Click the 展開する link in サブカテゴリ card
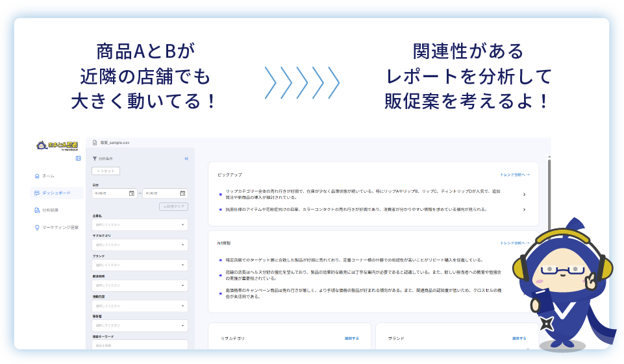 pos(352,339)
